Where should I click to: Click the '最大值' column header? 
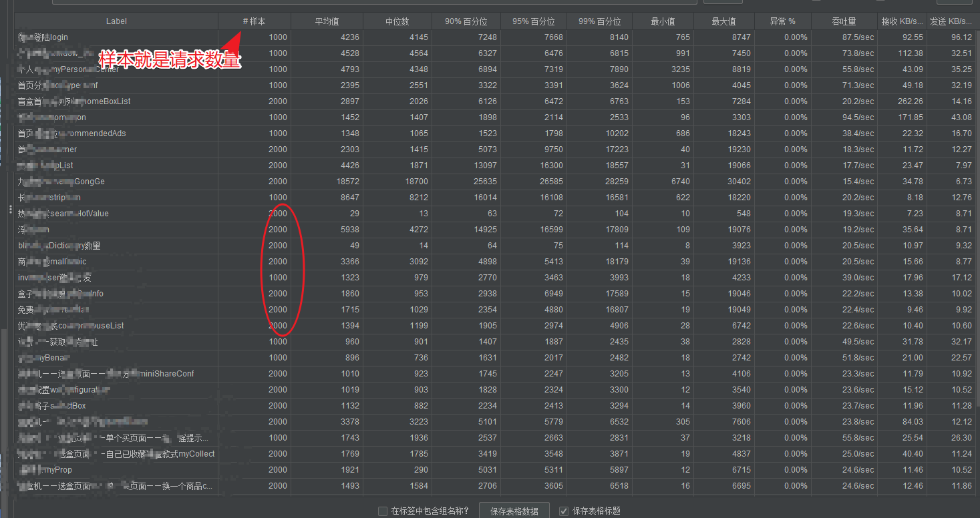coord(725,21)
